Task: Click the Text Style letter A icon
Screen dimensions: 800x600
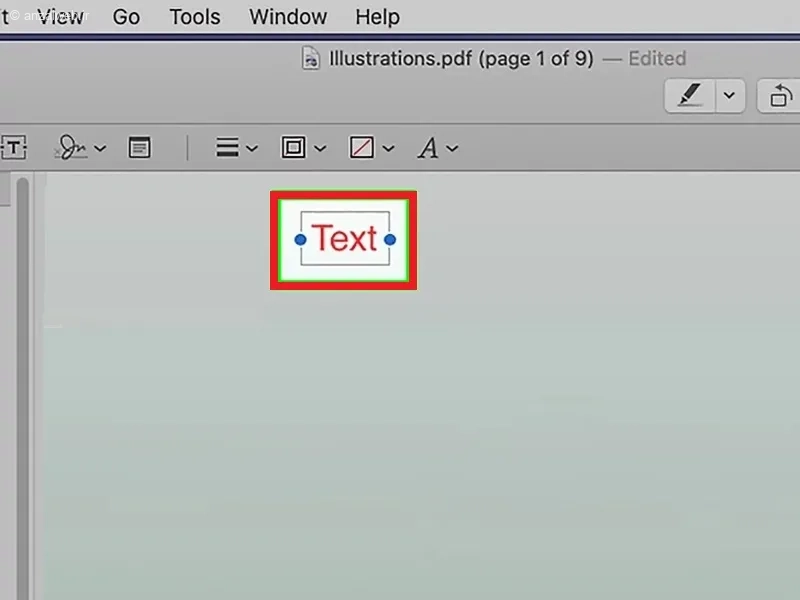Action: [428, 148]
